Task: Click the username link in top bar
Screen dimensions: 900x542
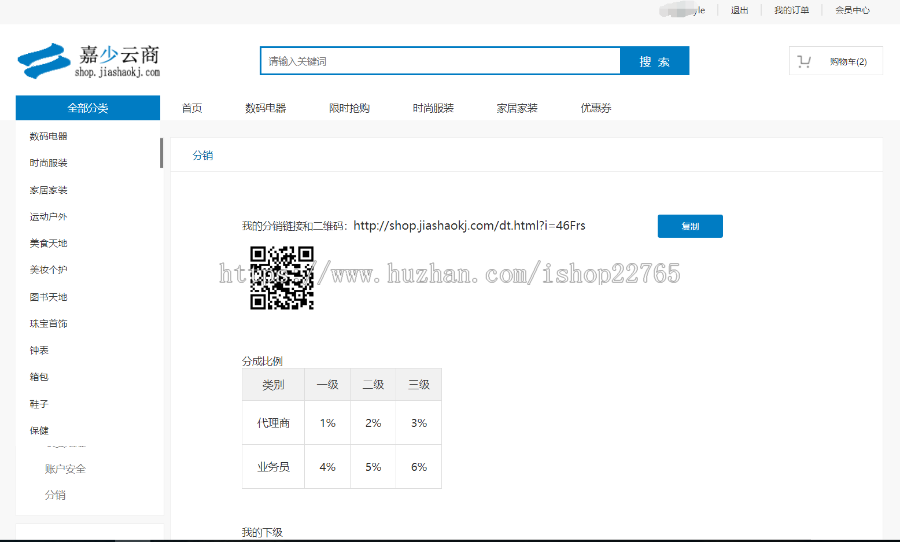Action: pyautogui.click(x=682, y=10)
